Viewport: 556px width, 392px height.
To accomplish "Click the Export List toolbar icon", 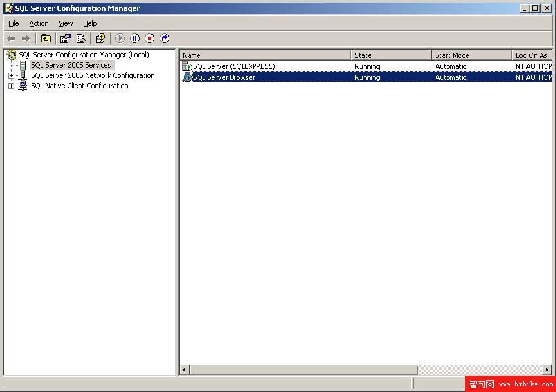I will tap(81, 39).
